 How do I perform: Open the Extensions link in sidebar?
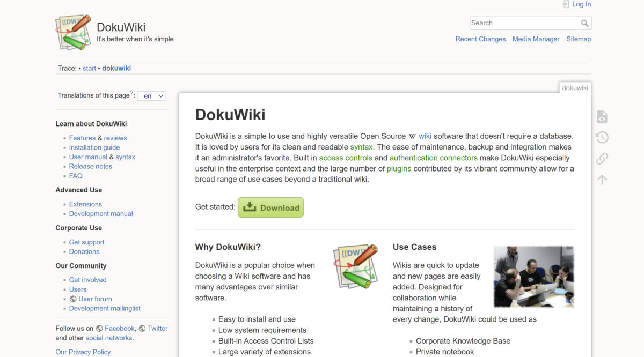[85, 204]
